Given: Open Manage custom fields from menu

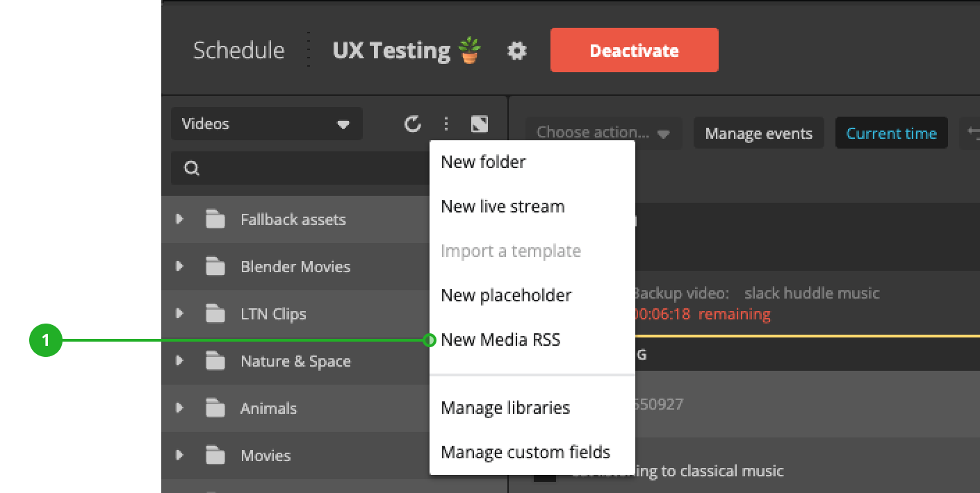Looking at the screenshot, I should pos(525,452).
